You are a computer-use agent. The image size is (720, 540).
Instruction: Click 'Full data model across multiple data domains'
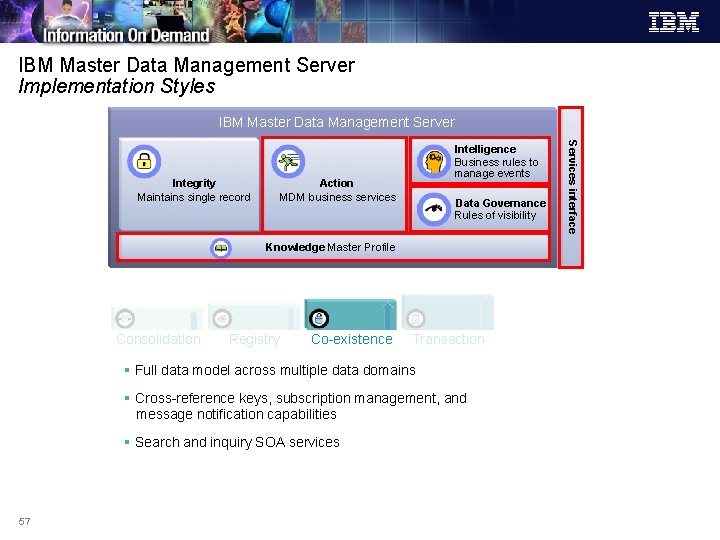(275, 370)
